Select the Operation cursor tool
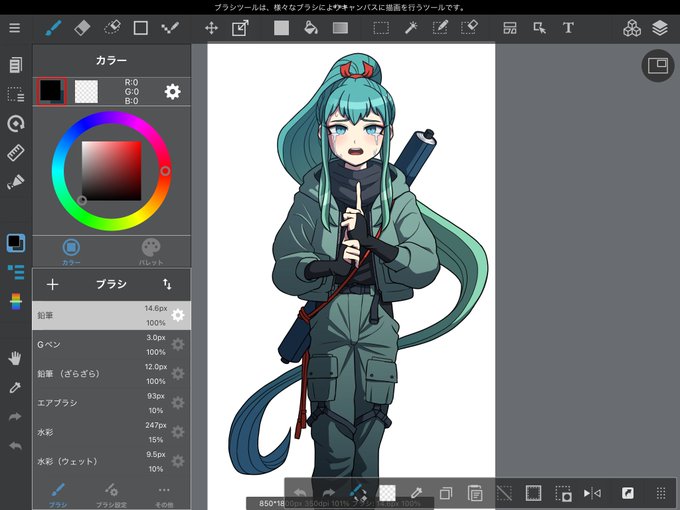This screenshot has width=680, height=510. 539,28
